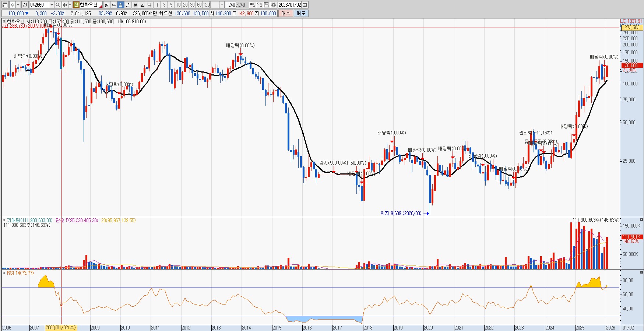Select interval 30 button
Image resolution: width=644 pixels, height=331 pixels.
pyautogui.click(x=192, y=5)
